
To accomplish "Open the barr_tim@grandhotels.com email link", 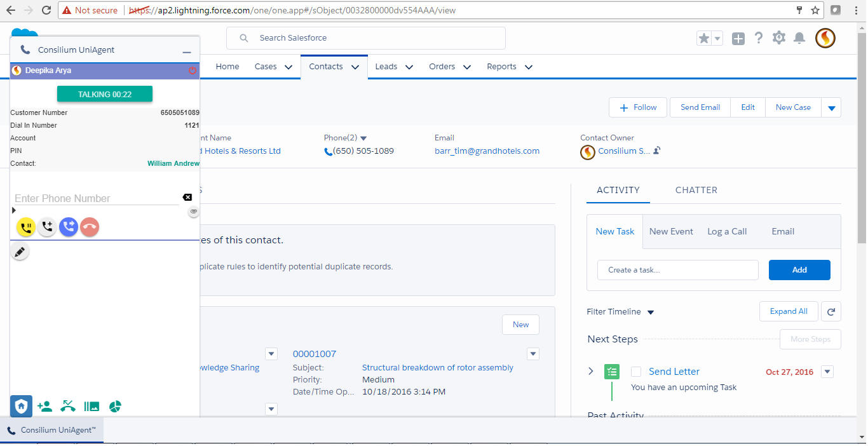I will coord(487,151).
